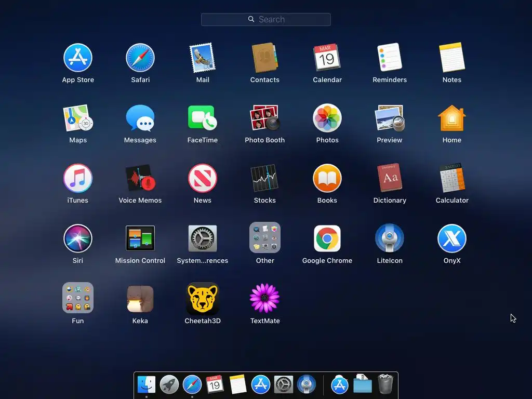Open Safari from the Dock

(192, 385)
